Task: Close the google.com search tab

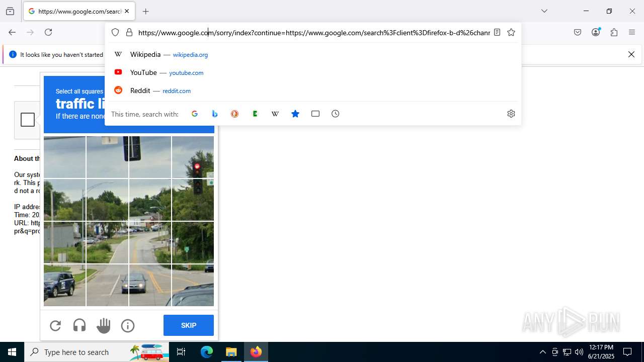Action: 127,11
